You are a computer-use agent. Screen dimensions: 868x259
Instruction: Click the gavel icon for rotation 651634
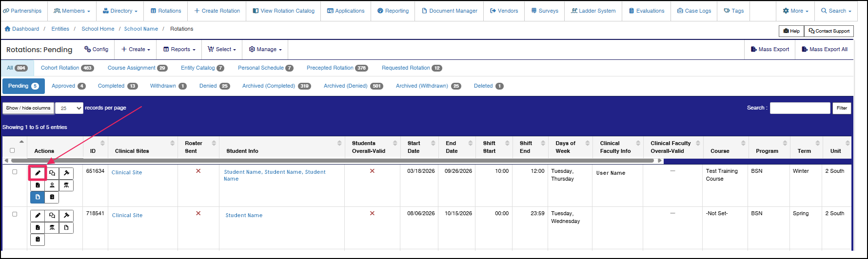(66, 173)
